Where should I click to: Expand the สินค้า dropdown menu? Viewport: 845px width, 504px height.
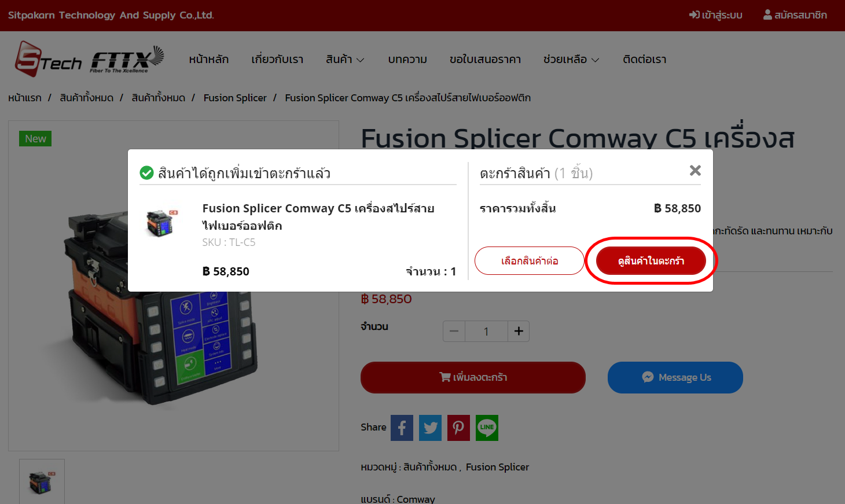coord(345,60)
